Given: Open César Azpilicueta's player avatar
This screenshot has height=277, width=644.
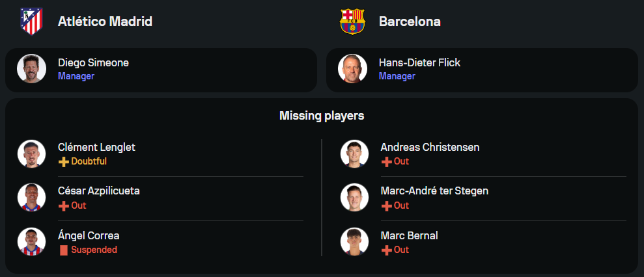Looking at the screenshot, I should coord(31,198).
